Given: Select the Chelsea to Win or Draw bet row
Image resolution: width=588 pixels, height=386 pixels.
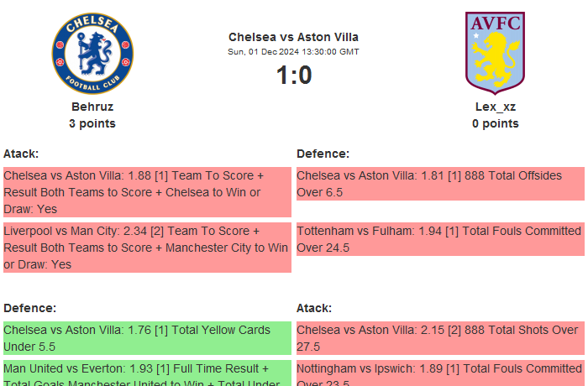Looking at the screenshot, I should [147, 192].
